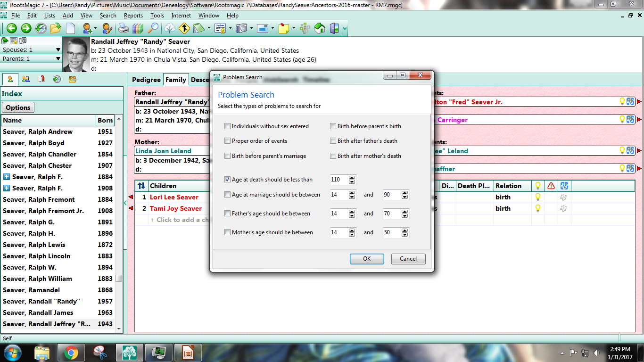This screenshot has width=644, height=362.
Task: Open the sidebar compass WebSearch tab icon
Action: pyautogui.click(x=57, y=79)
